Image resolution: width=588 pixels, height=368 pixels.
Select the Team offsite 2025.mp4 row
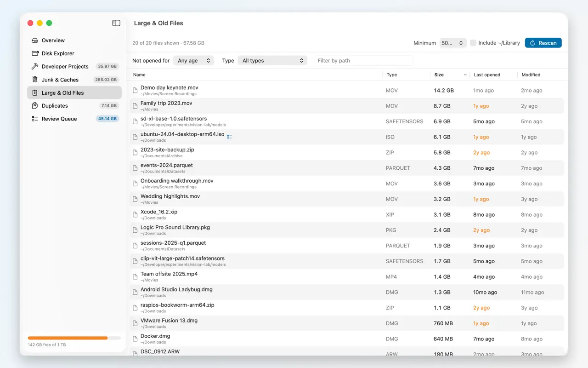[x=347, y=277]
